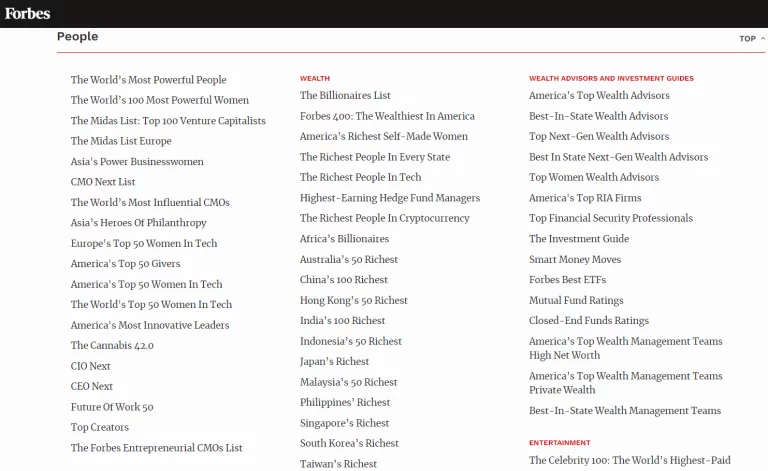Viewport: 768px width, 471px height.
Task: Open Asia's Heroes Of Philanthropy
Action: (138, 223)
